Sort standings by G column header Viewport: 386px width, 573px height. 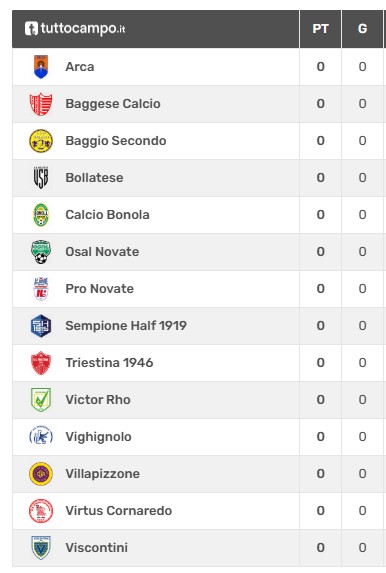point(362,29)
